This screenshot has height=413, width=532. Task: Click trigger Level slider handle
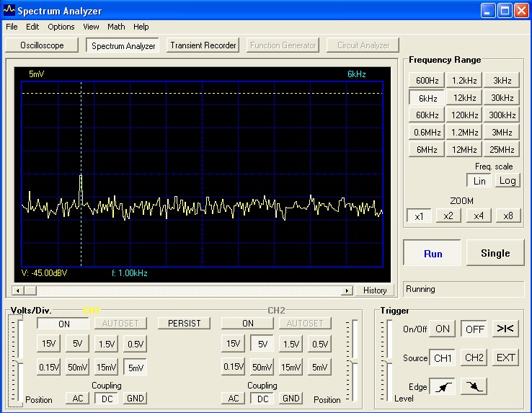(x=388, y=360)
